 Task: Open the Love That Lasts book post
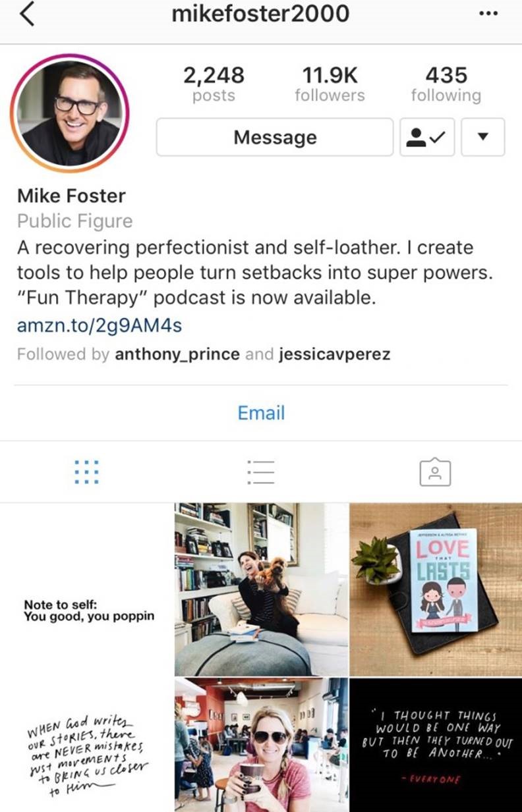(x=436, y=589)
